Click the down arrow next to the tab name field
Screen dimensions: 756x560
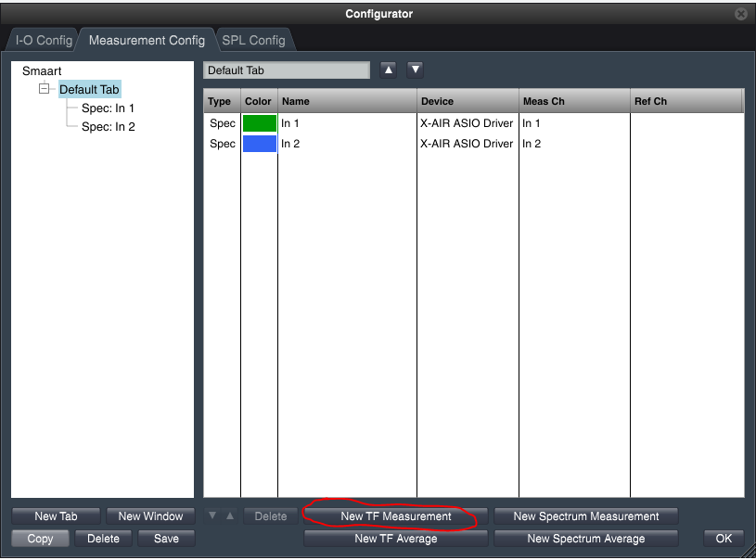[416, 70]
